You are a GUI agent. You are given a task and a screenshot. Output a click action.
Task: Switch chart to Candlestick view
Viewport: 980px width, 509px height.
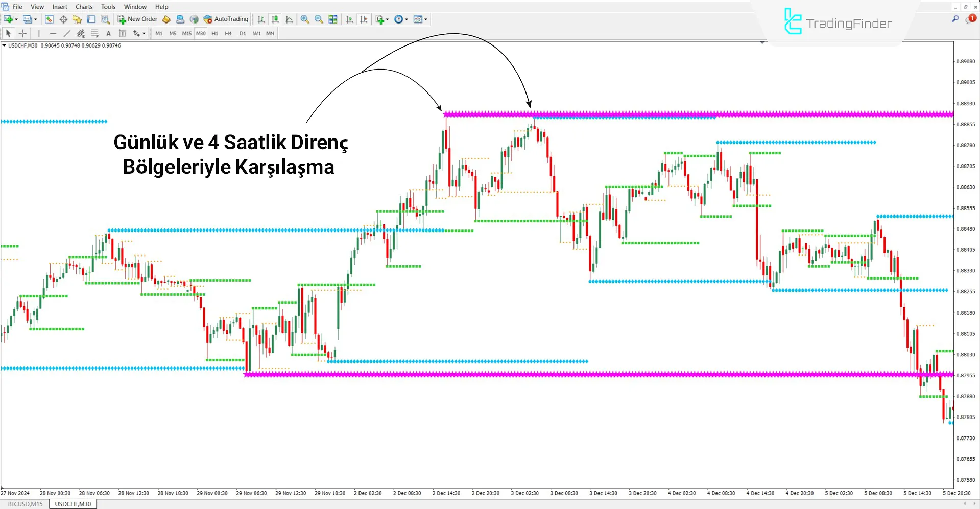[x=275, y=19]
